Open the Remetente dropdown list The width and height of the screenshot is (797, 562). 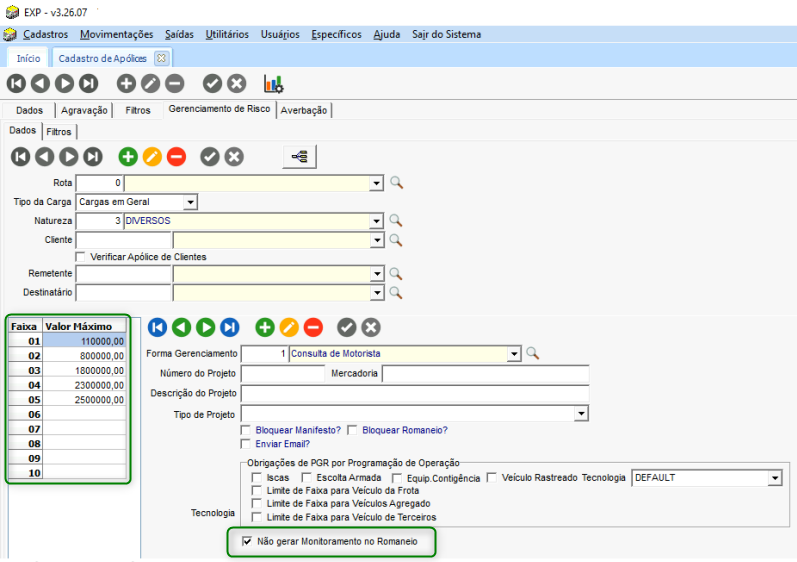(377, 274)
